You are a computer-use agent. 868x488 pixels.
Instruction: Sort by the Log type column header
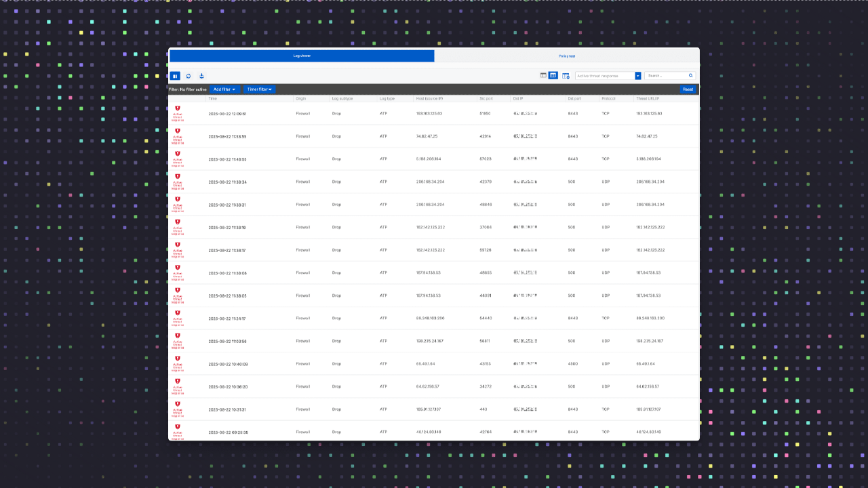[387, 98]
